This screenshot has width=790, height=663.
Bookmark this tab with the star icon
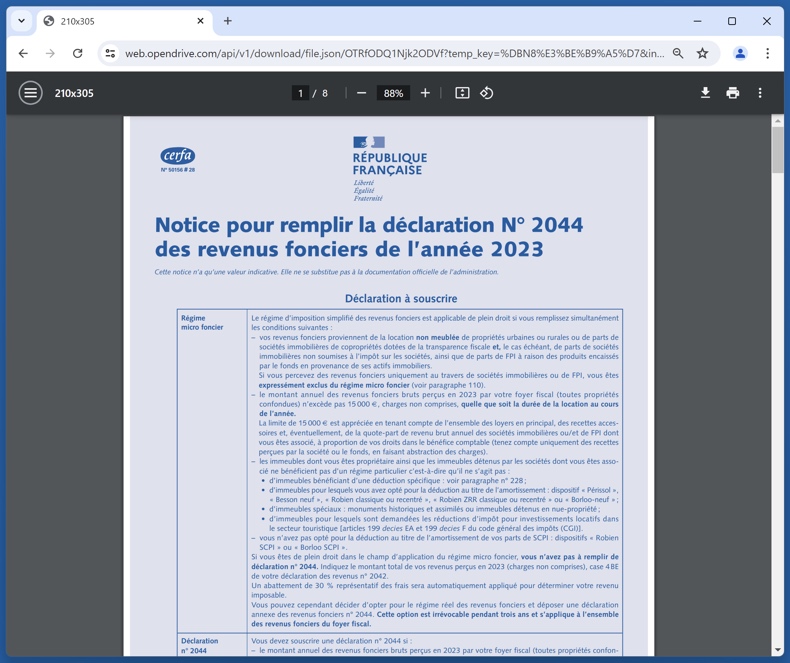702,53
